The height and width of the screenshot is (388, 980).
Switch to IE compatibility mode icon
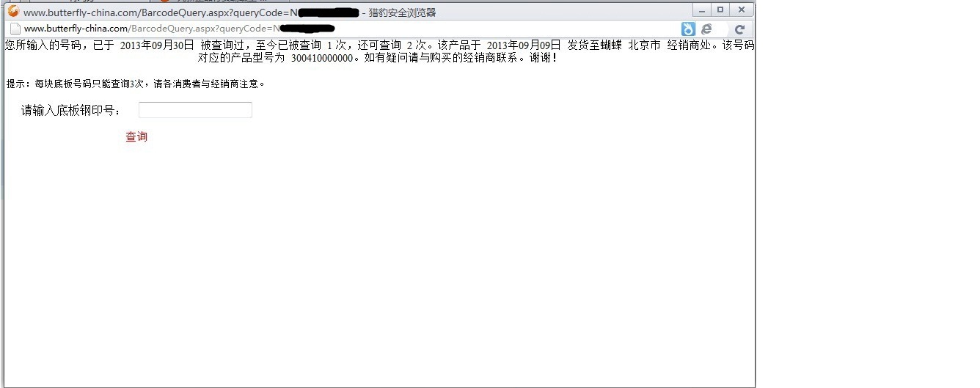[x=707, y=29]
